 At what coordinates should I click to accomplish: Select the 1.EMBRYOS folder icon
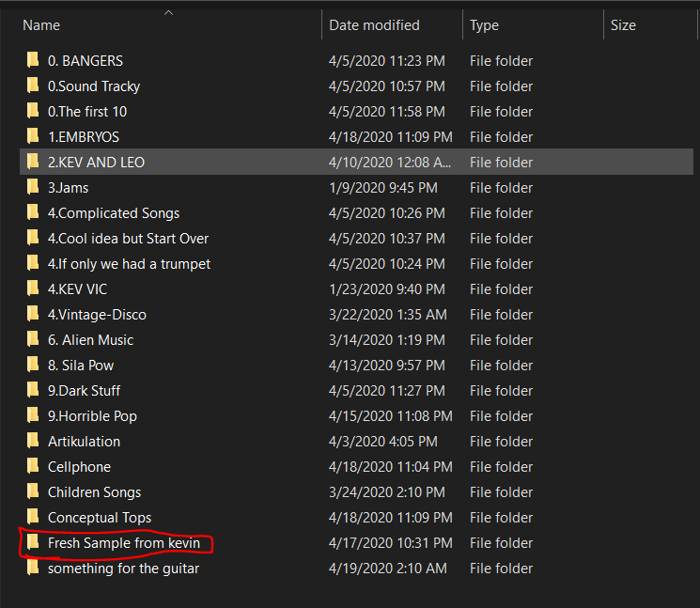click(x=33, y=136)
